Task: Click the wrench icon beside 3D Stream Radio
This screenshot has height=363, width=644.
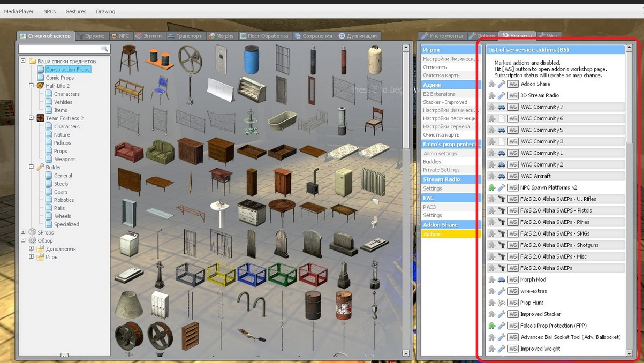Action: (502, 95)
